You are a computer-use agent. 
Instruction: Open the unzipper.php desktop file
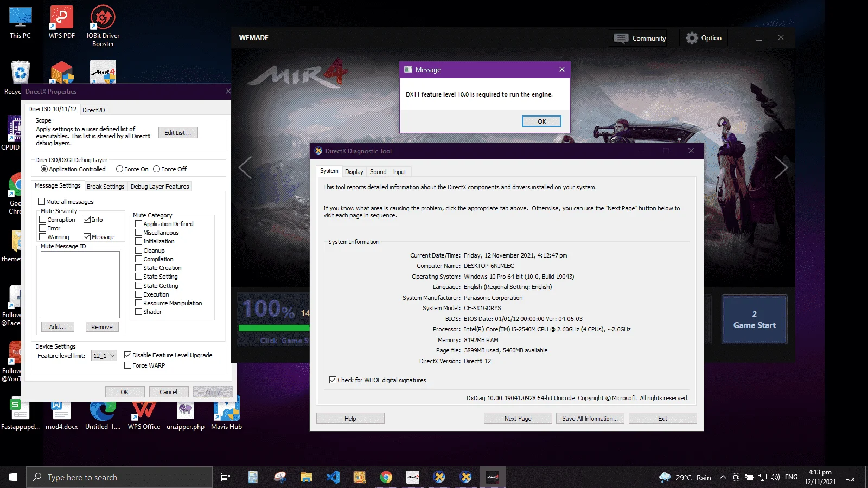coord(186,413)
